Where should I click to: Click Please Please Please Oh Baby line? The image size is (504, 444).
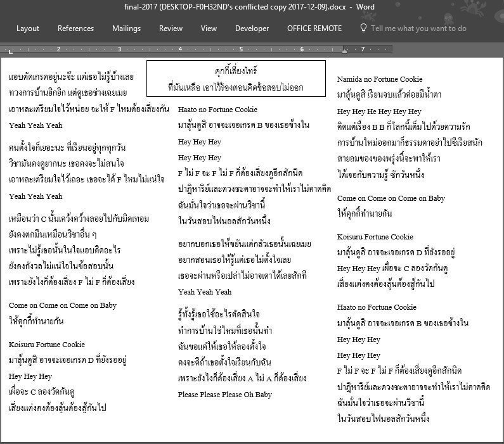[x=224, y=394]
